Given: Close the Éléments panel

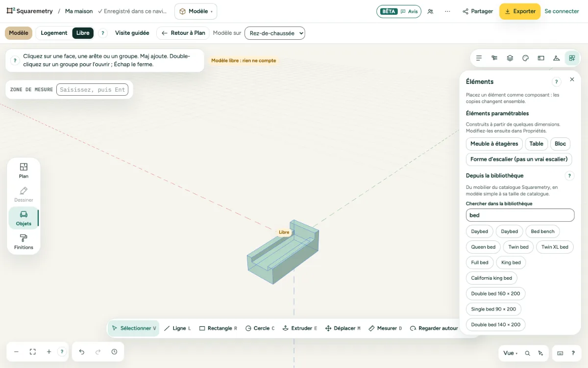Looking at the screenshot, I should pos(572,79).
